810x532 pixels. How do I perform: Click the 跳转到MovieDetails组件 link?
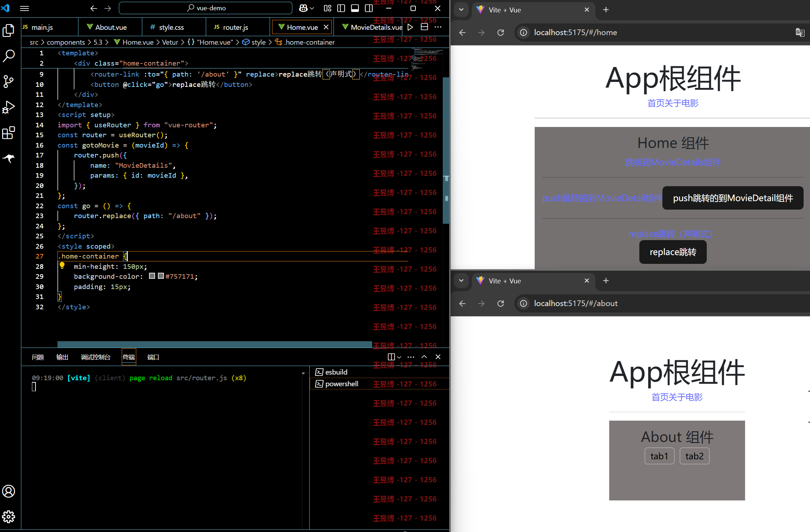pos(673,162)
